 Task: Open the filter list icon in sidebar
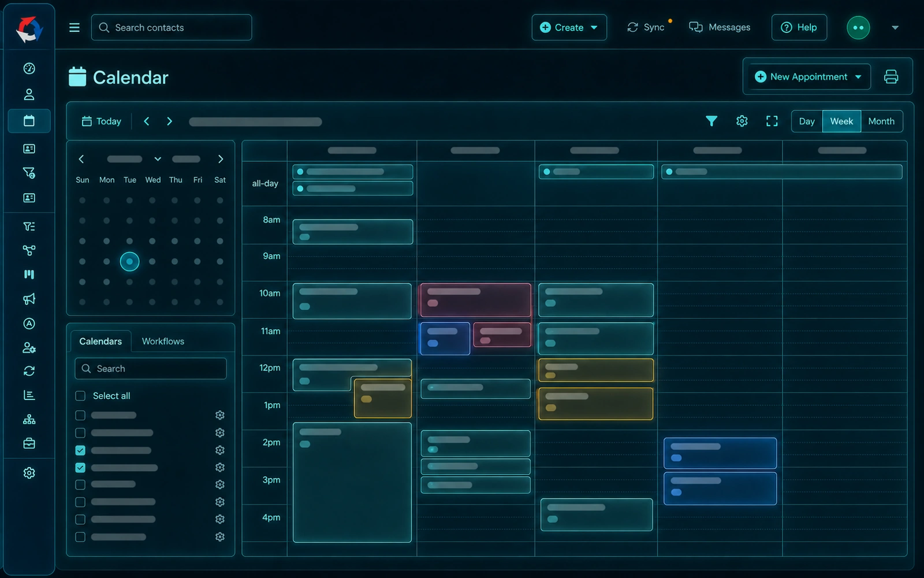click(29, 226)
